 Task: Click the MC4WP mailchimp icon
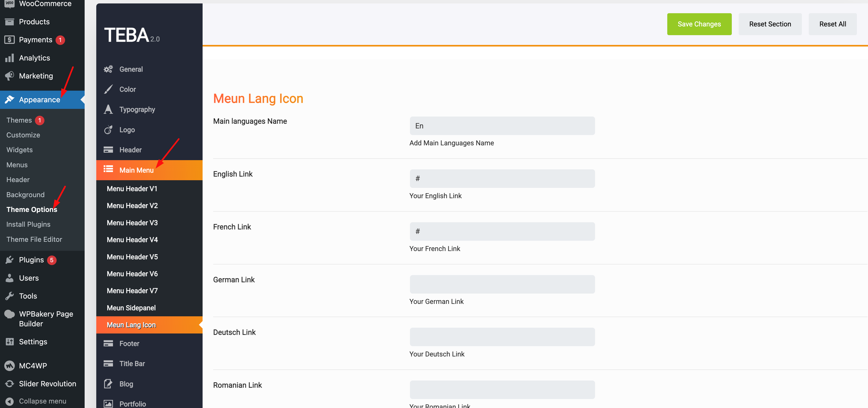(x=10, y=365)
